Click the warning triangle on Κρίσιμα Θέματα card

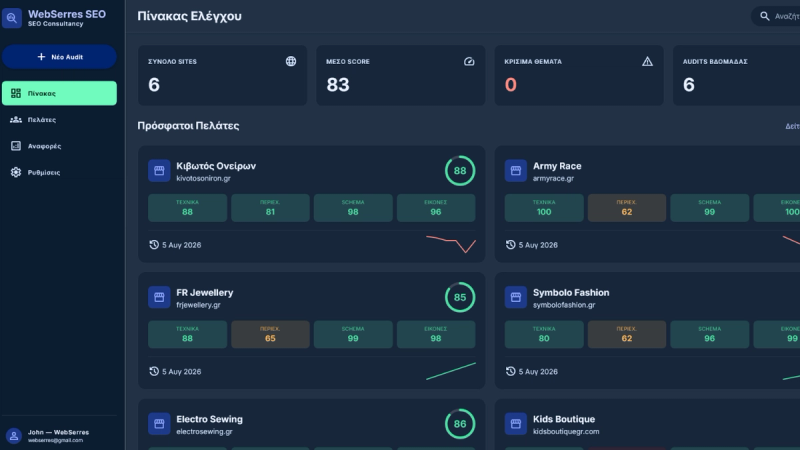click(x=647, y=61)
